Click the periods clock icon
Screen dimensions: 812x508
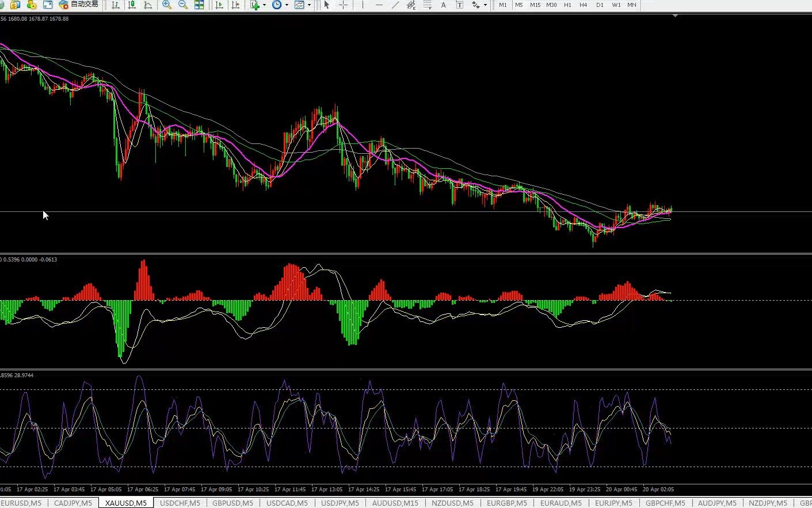pyautogui.click(x=277, y=5)
